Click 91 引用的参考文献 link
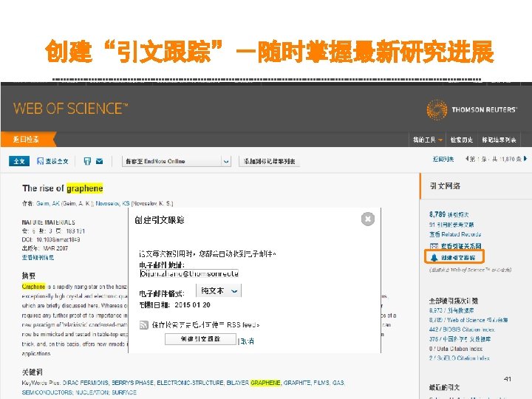 click(x=451, y=225)
